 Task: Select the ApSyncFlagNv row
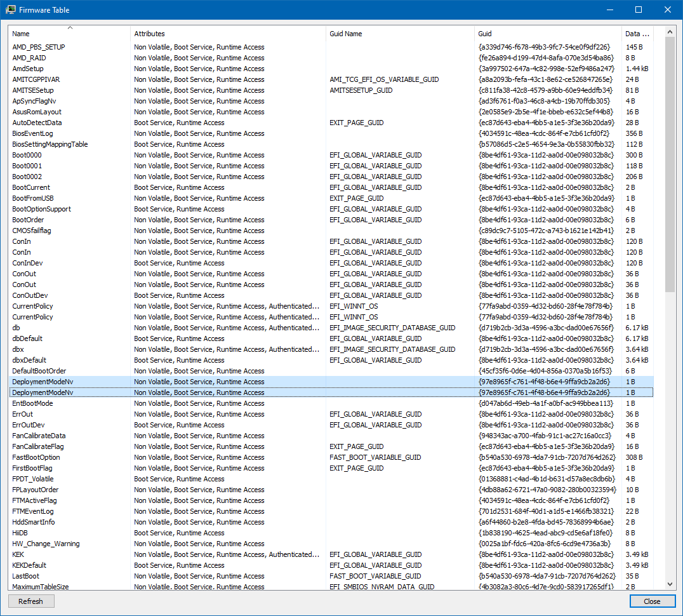[x=331, y=101]
